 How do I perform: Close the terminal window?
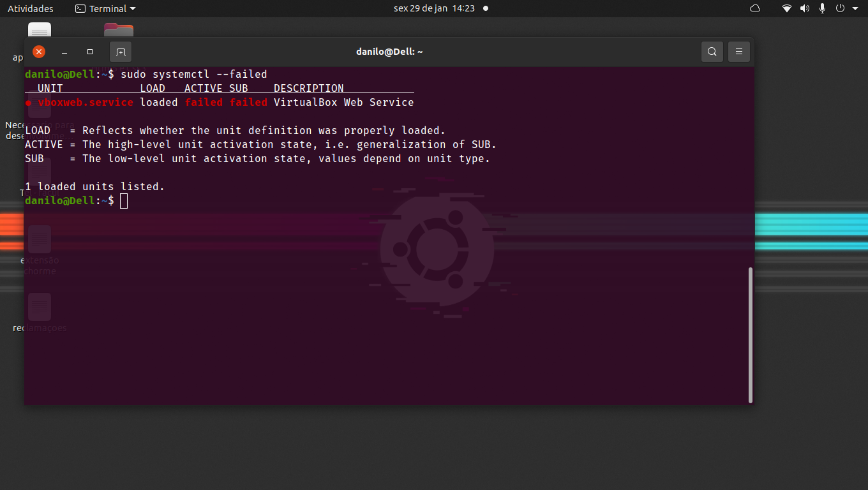pos(39,52)
